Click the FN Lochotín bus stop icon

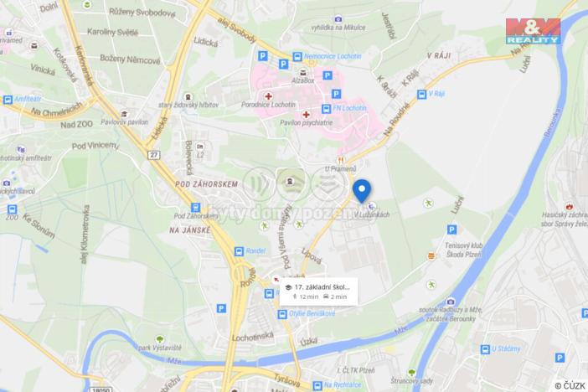[326, 109]
